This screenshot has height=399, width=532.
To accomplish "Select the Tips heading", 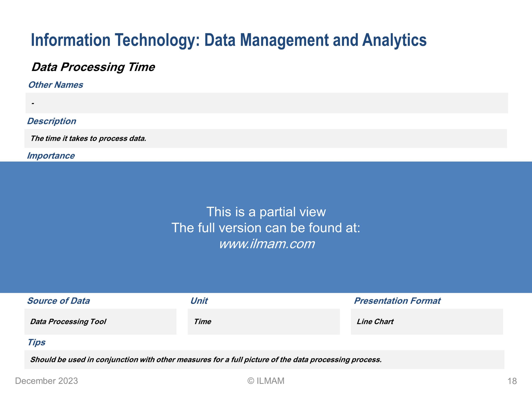I will (36, 342).
